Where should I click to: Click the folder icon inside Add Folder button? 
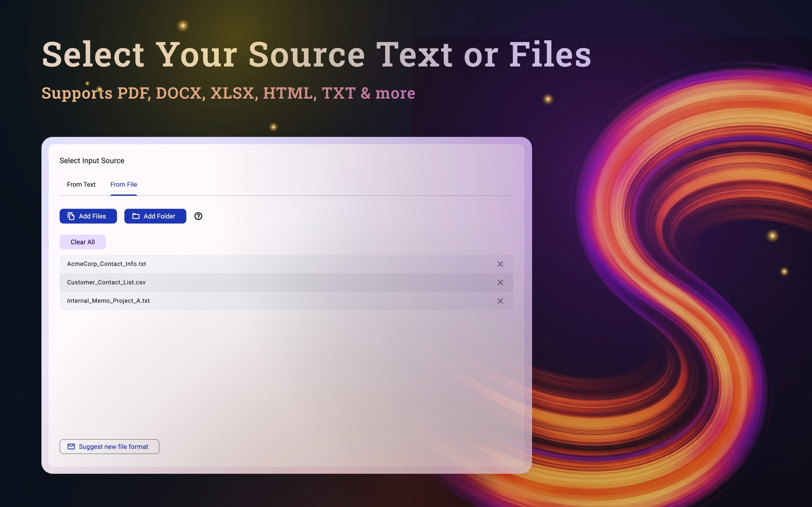click(x=136, y=216)
